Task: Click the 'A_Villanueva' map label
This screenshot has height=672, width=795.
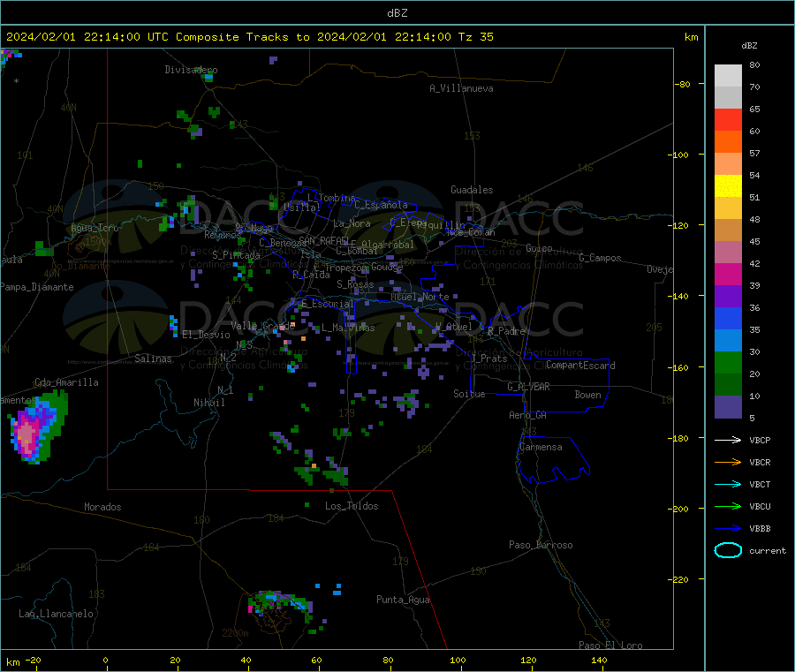Action: point(461,88)
